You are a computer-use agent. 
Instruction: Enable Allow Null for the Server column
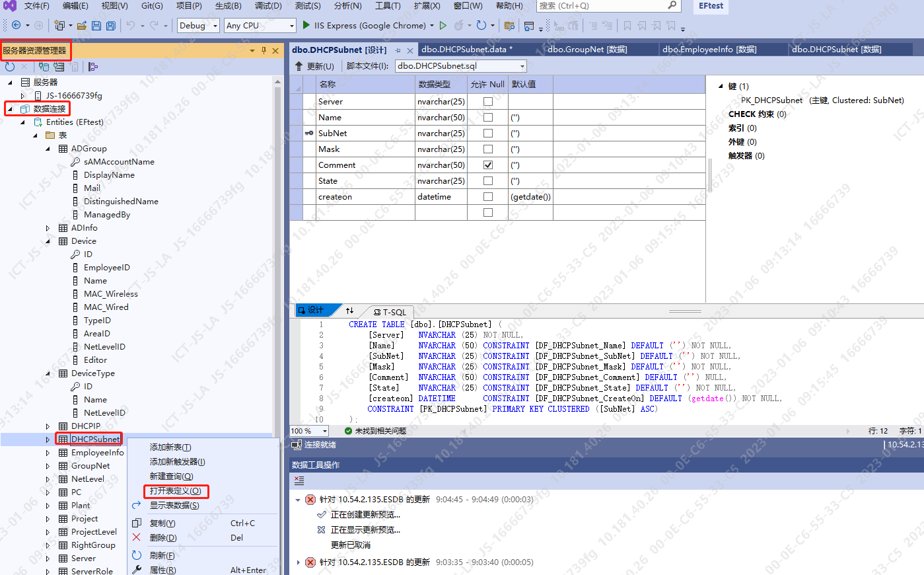point(487,102)
